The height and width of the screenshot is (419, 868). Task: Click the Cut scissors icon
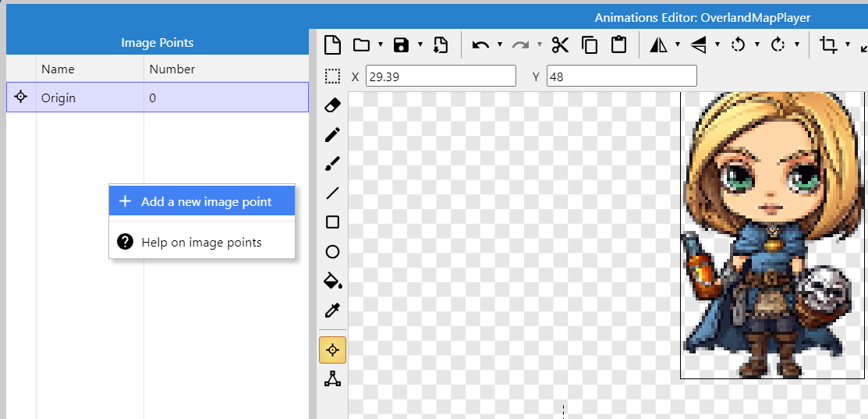tap(560, 44)
